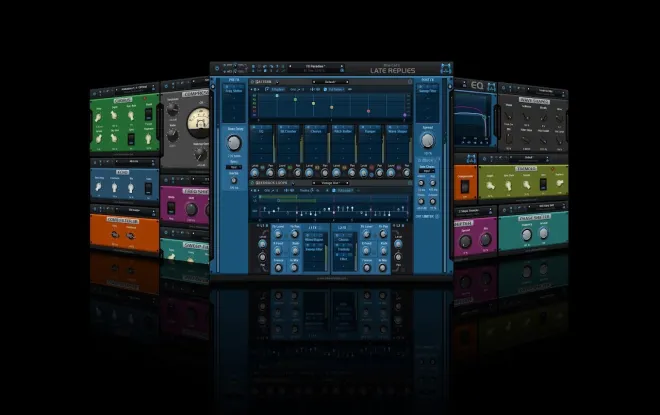Open the main preset name display in Late Replies

316,67
